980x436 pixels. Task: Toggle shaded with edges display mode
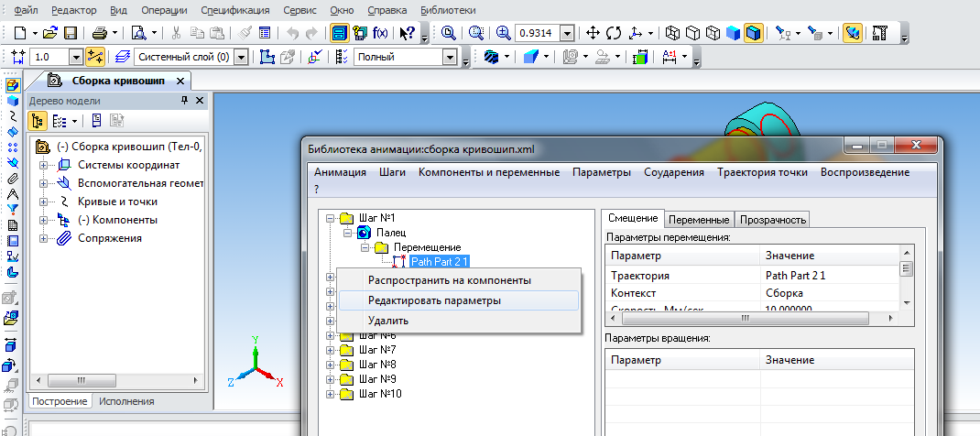[x=753, y=33]
